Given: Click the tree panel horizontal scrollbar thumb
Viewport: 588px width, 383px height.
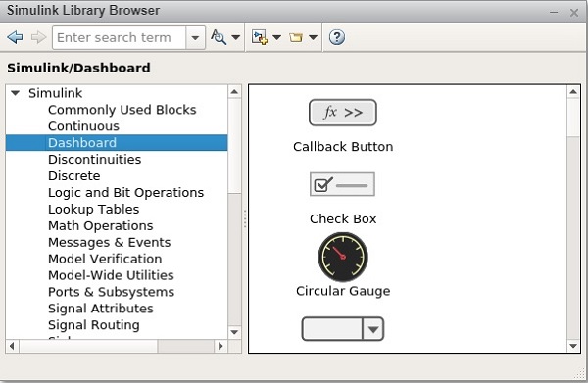Looking at the screenshot, I should point(88,346).
